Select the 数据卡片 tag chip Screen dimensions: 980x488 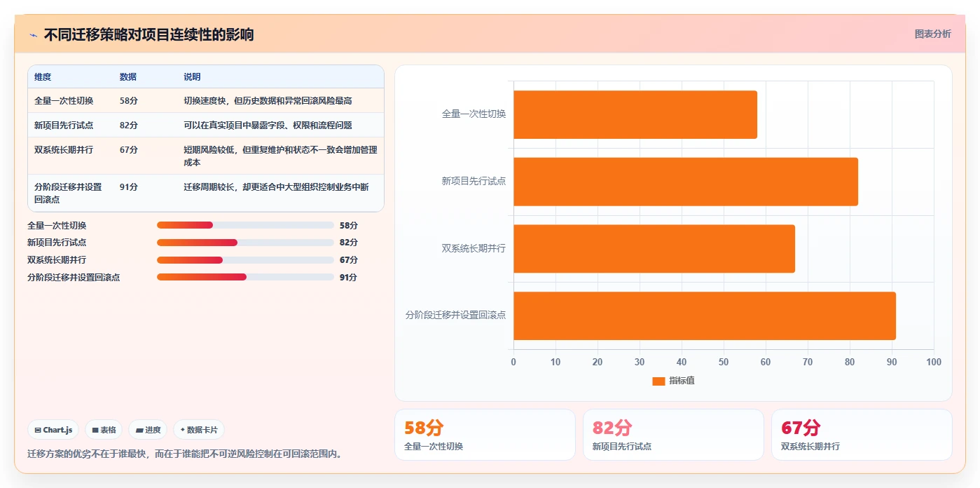[199, 430]
